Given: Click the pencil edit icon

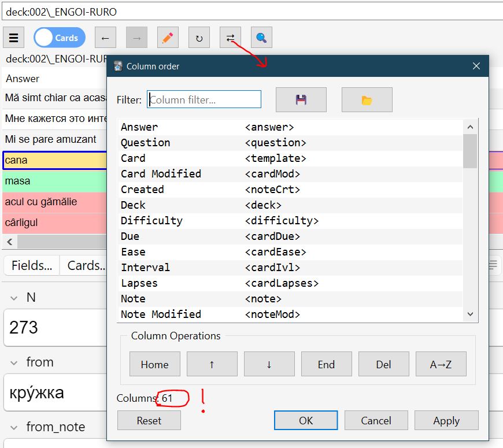Looking at the screenshot, I should [168, 38].
